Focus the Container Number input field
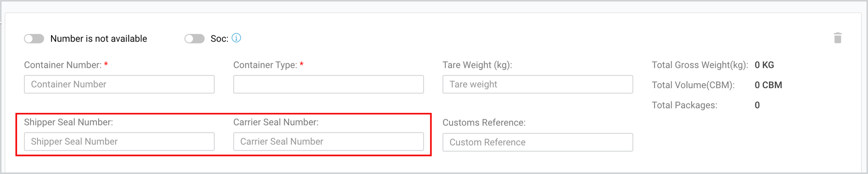This screenshot has height=174, width=868. click(x=119, y=84)
